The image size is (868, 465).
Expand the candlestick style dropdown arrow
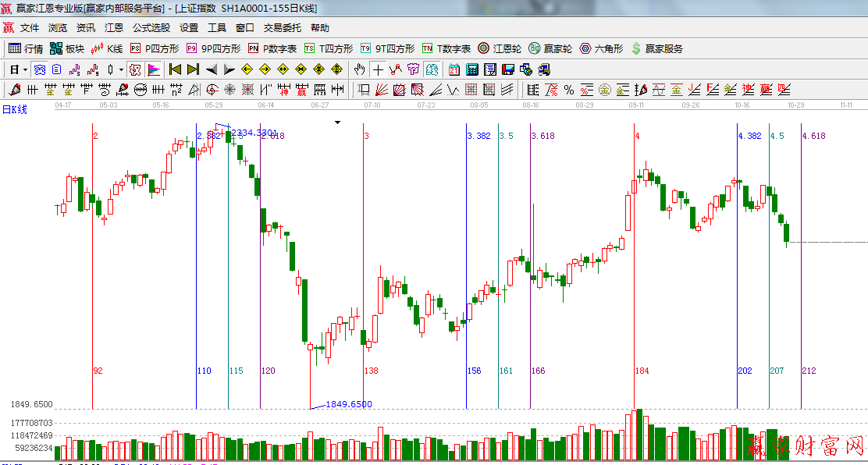tap(121, 69)
